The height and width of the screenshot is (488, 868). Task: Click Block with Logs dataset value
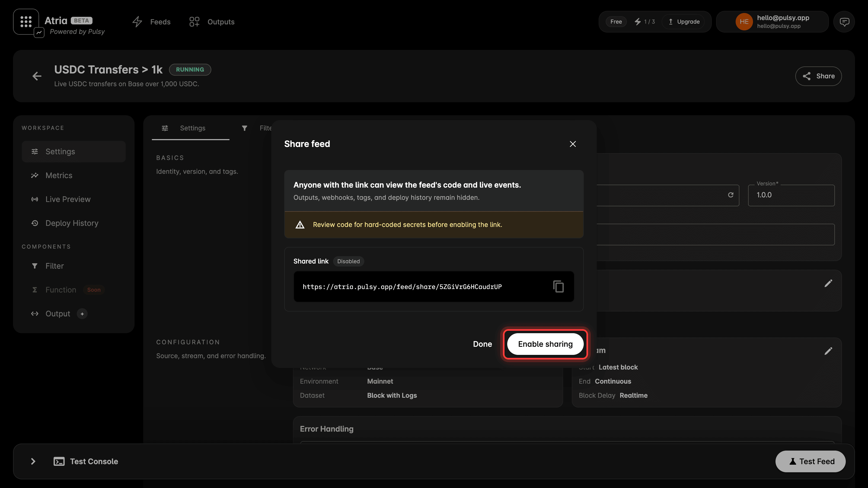point(392,395)
